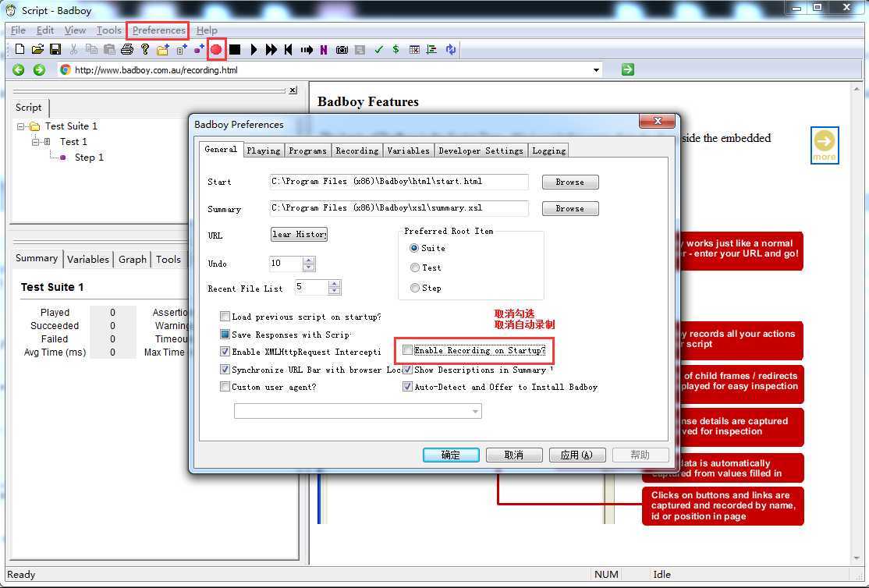Click the grid table icon in toolbar

click(414, 49)
